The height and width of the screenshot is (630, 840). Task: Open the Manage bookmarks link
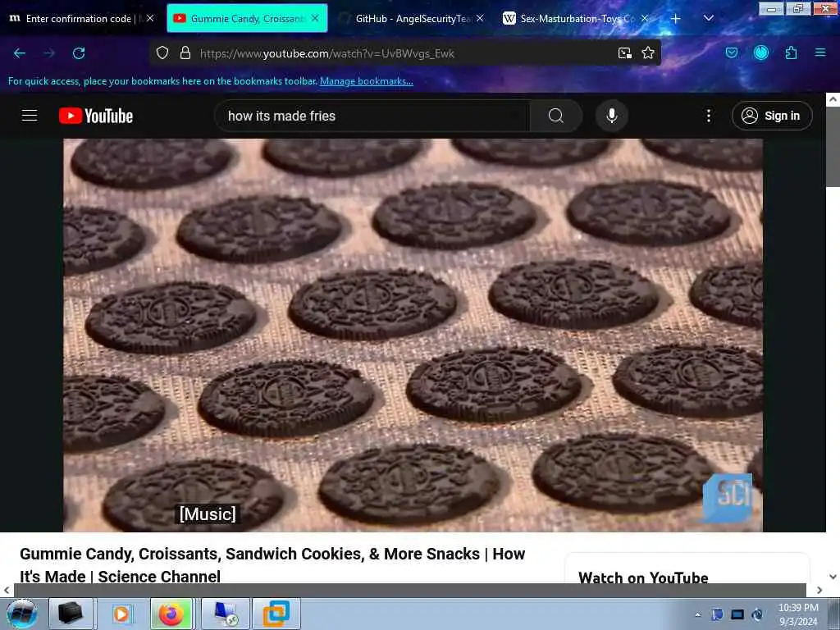367,81
